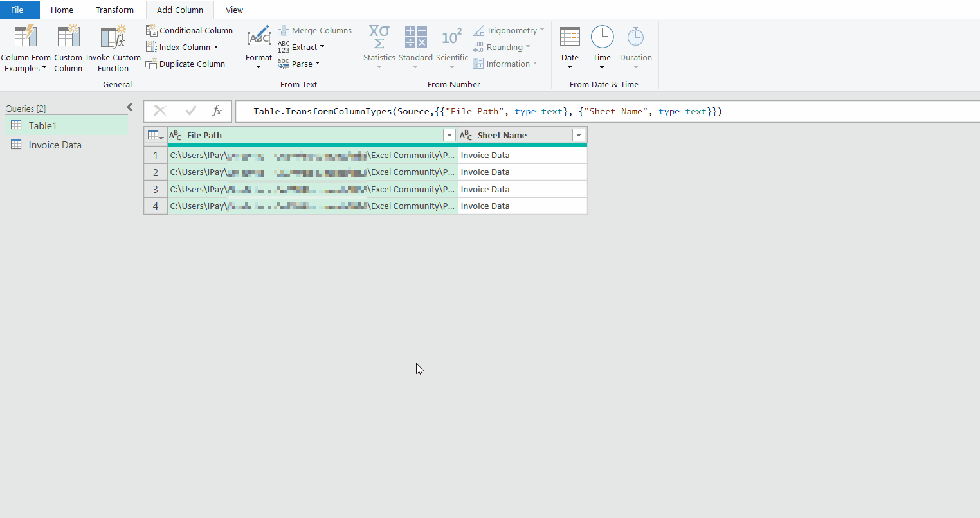The image size is (980, 518).
Task: Click the Time clock icon
Action: 602,37
